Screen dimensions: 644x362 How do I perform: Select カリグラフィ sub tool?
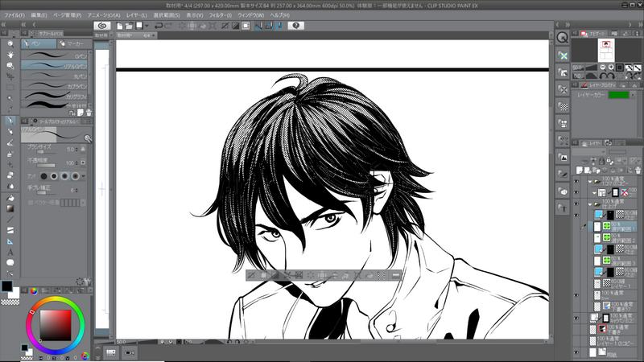54,96
